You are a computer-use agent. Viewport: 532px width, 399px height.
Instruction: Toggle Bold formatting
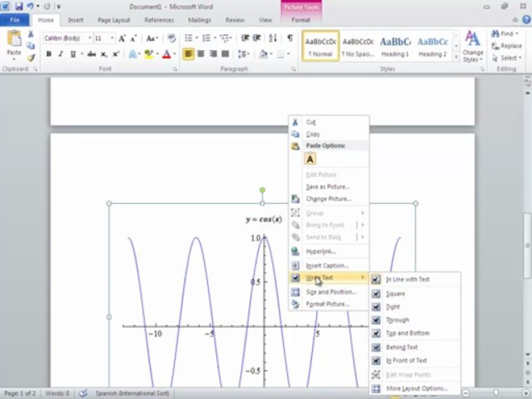click(x=49, y=54)
